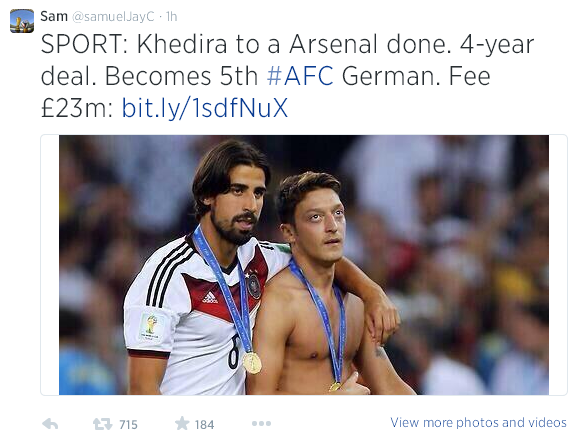
Task: Click View more photos and videos
Action: 478,422
